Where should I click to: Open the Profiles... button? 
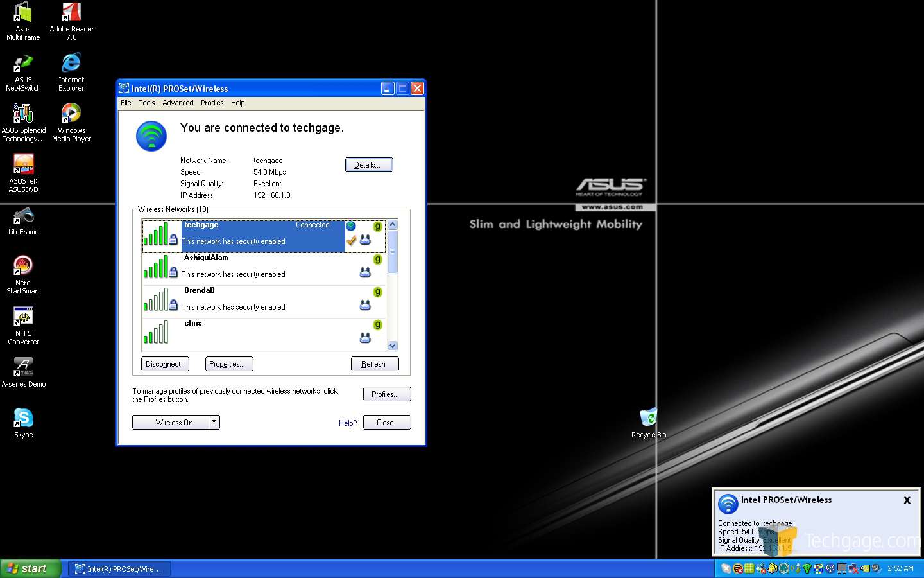pos(387,394)
